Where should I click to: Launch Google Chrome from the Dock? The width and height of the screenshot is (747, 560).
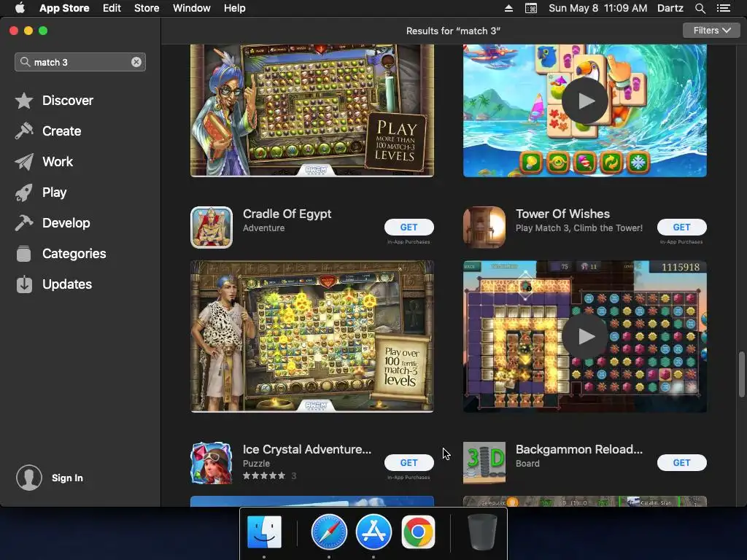pyautogui.click(x=418, y=532)
